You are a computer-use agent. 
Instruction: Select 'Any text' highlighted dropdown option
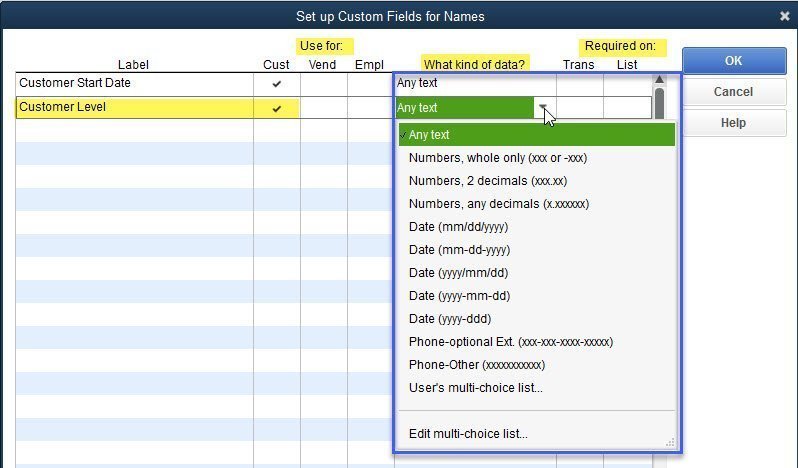pyautogui.click(x=537, y=135)
